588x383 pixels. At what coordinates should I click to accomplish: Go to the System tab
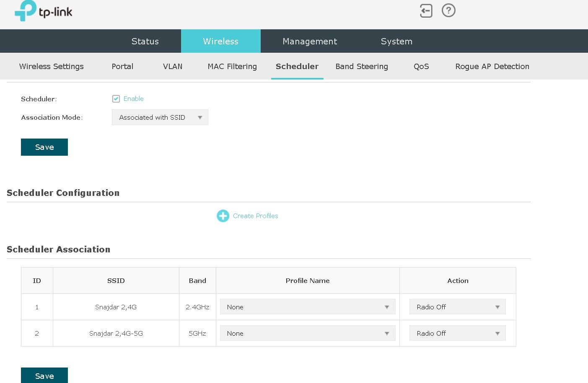click(396, 41)
